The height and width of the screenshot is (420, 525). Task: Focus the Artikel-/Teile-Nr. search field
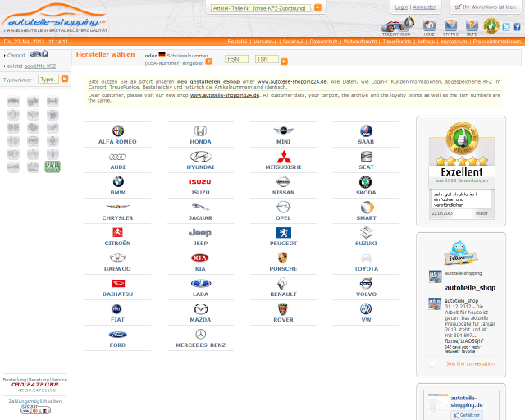pyautogui.click(x=261, y=8)
